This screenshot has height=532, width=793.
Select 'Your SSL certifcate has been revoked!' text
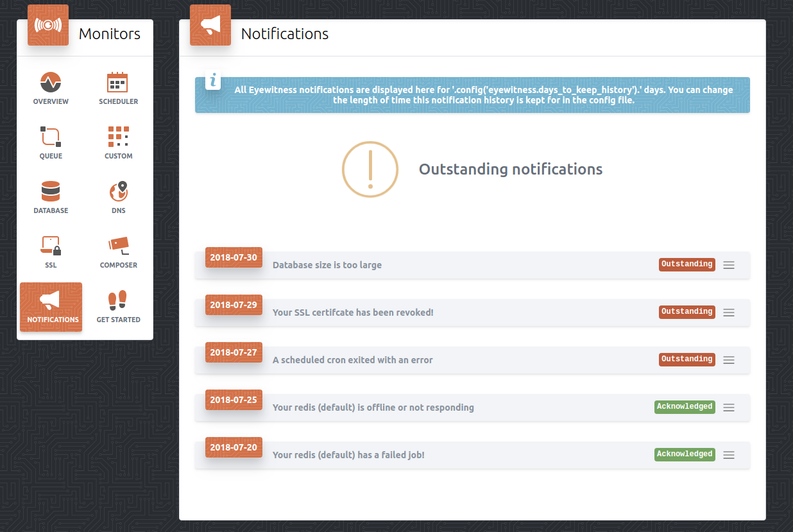click(x=353, y=313)
